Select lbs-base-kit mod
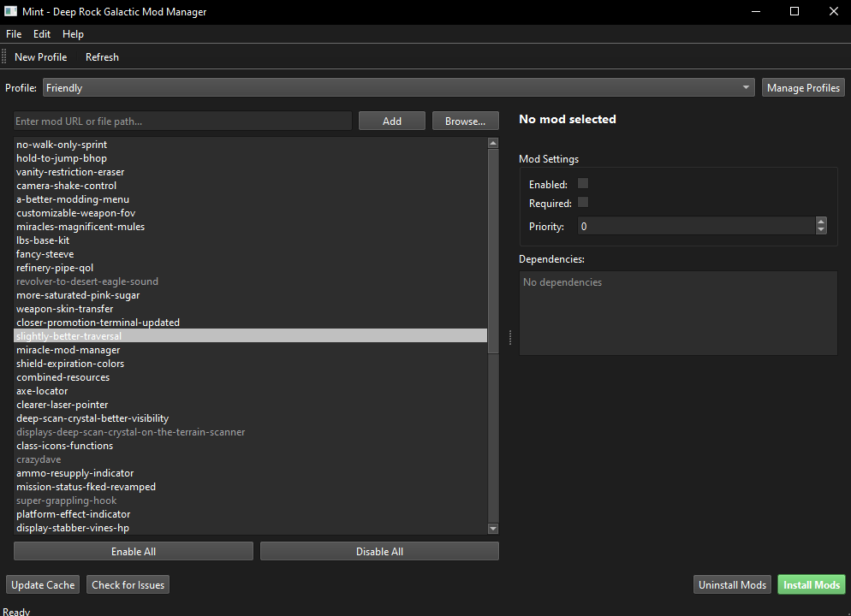The height and width of the screenshot is (616, 851). (250, 240)
